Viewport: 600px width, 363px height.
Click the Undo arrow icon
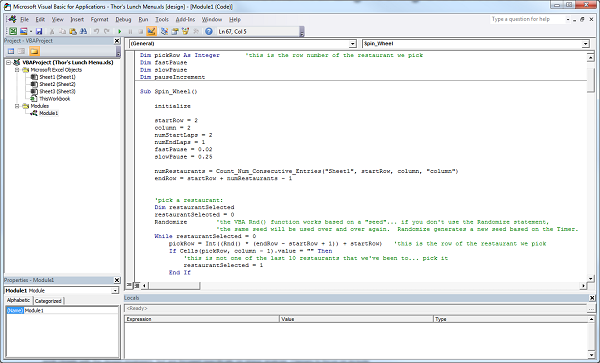pyautogui.click(x=96, y=31)
